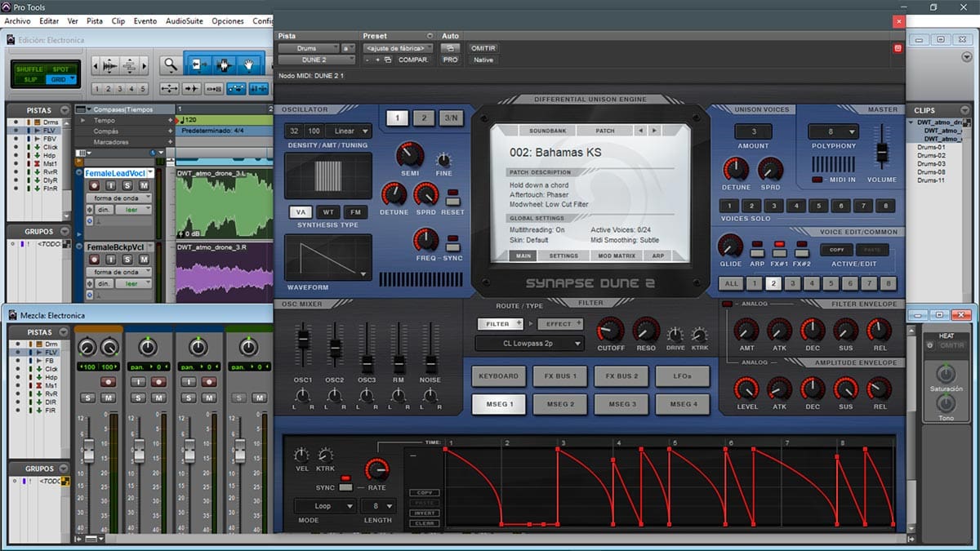Open the MSEG 2 tab
The width and height of the screenshot is (980, 551).
(x=560, y=404)
